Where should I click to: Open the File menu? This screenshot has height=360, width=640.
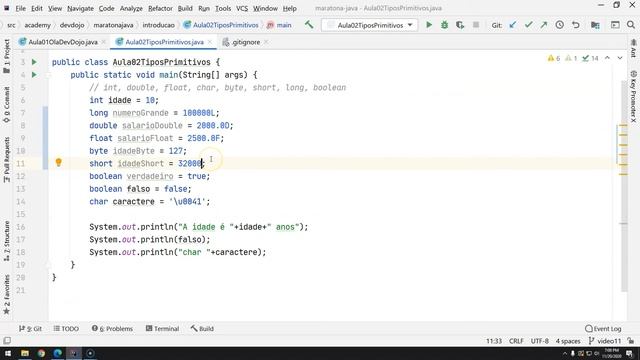20,8
